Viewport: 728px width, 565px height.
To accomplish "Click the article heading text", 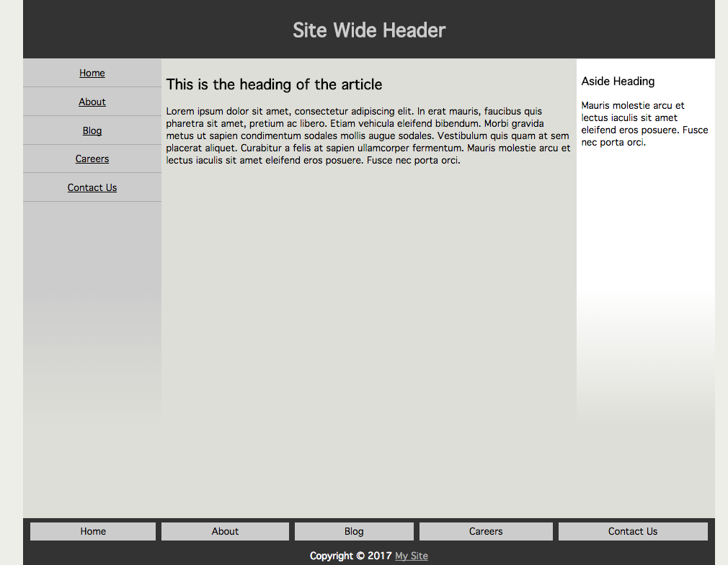I will 274,84.
